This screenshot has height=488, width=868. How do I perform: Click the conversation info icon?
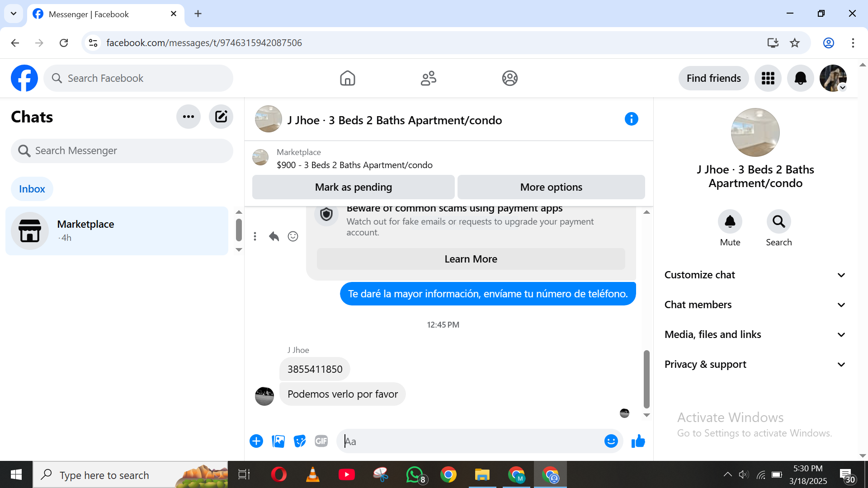631,119
